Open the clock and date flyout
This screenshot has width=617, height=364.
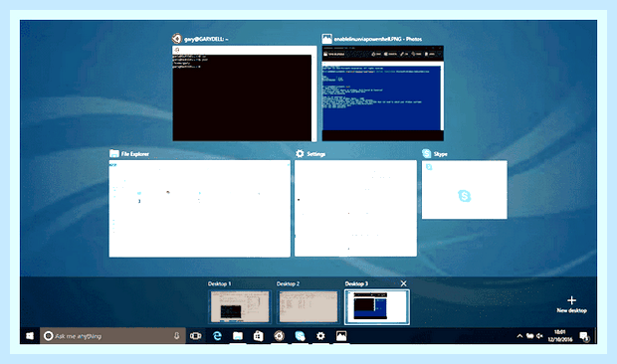[560, 336]
